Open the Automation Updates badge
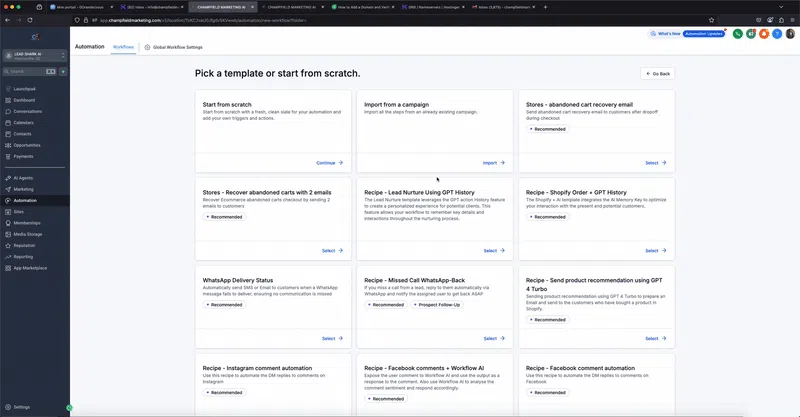 [x=704, y=34]
